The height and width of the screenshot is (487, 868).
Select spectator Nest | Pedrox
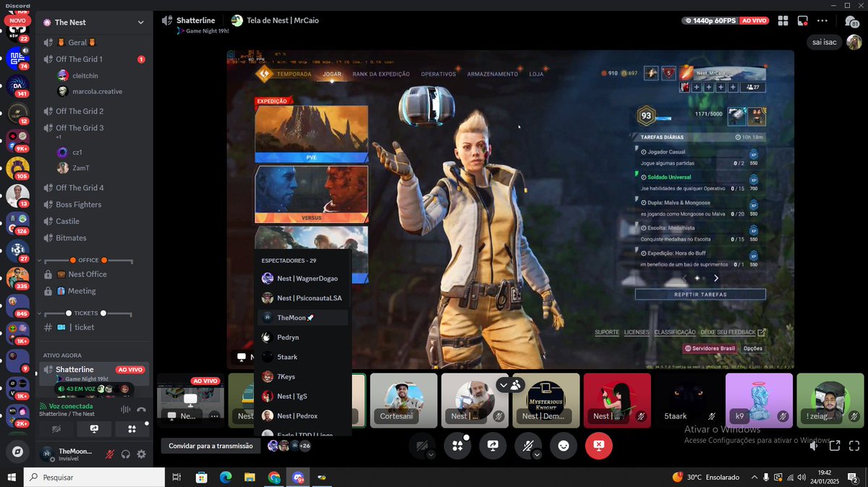[303, 415]
